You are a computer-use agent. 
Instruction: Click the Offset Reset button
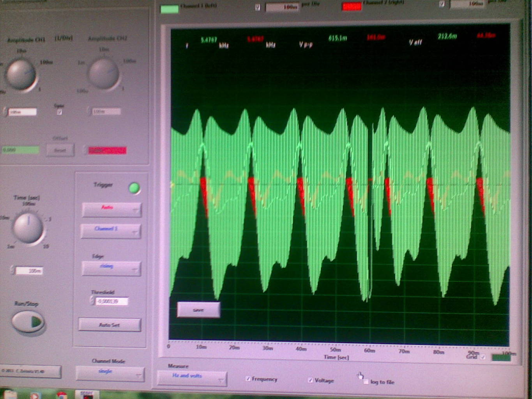pos(60,150)
